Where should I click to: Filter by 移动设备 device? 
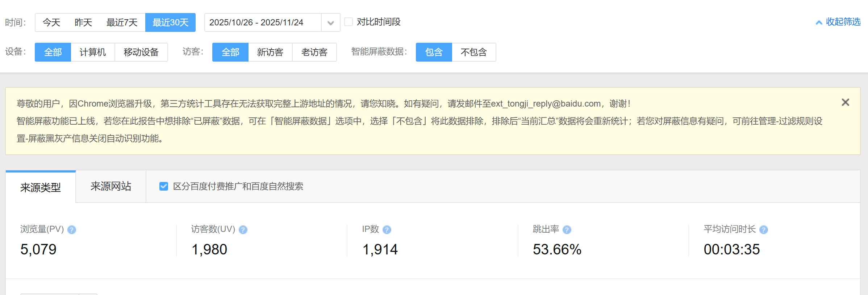pos(141,52)
